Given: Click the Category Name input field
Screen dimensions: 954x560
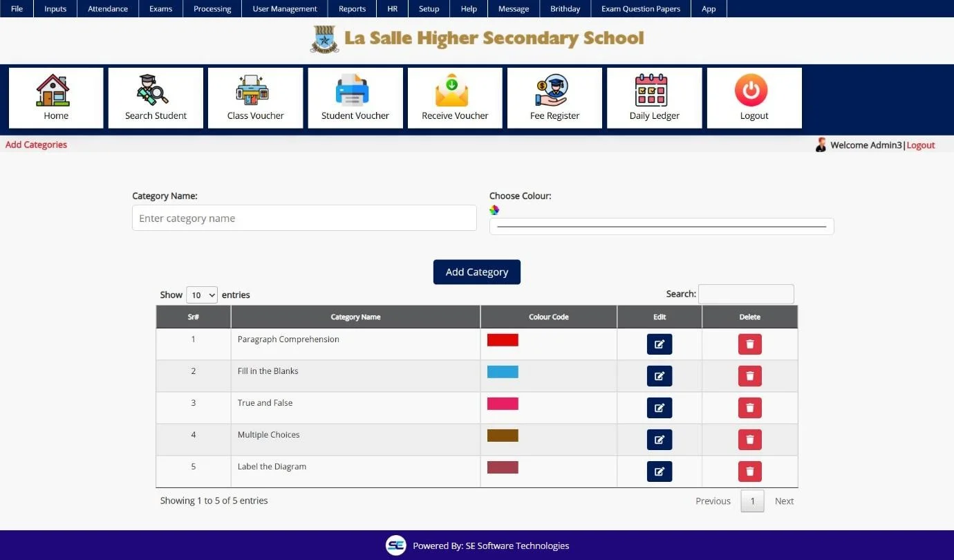Looking at the screenshot, I should pyautogui.click(x=304, y=218).
